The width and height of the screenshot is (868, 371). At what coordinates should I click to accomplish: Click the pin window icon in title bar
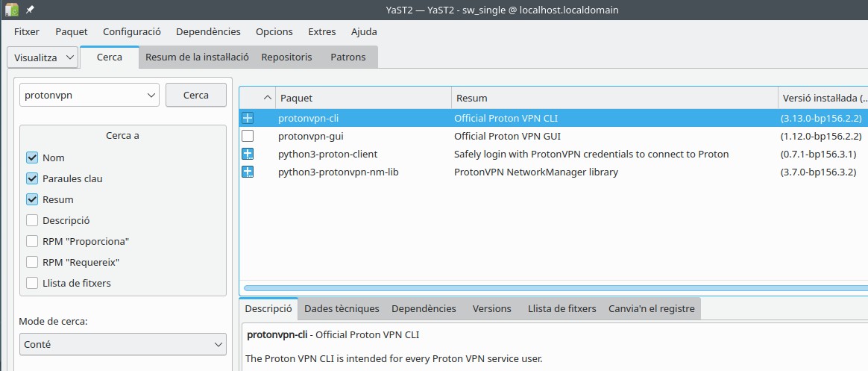(30, 10)
